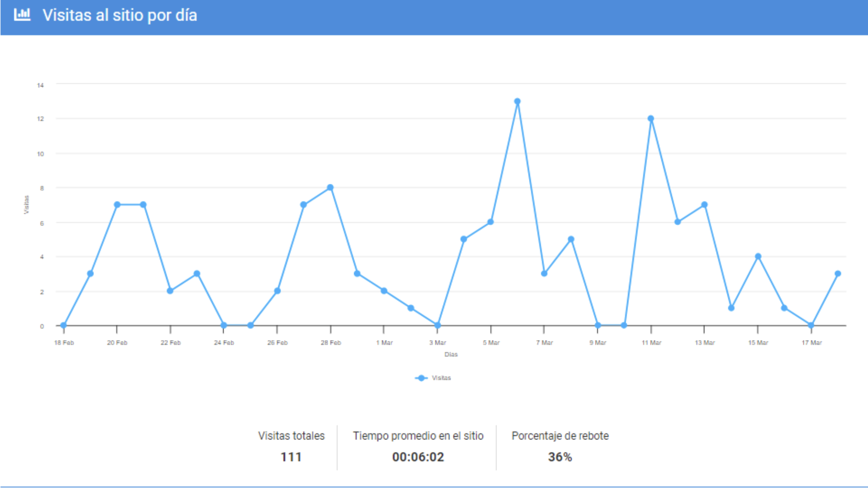Screen dimensions: 868x491
Task: Click the first data point at 18 Feb
Action: coord(64,325)
